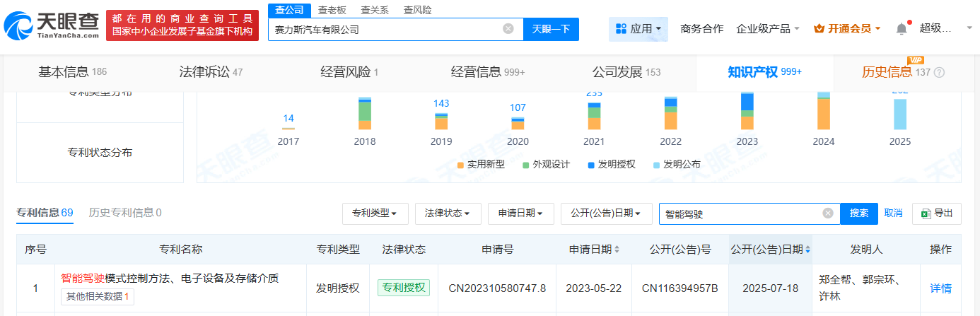Switch to the 查风险 search tab
980x316 pixels.
tap(417, 10)
